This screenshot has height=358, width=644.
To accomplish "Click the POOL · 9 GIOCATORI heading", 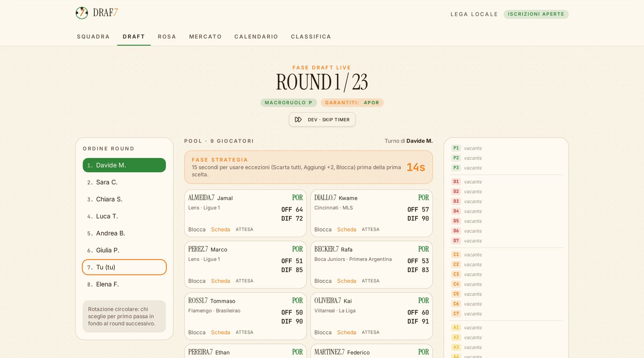I will 219,141.
